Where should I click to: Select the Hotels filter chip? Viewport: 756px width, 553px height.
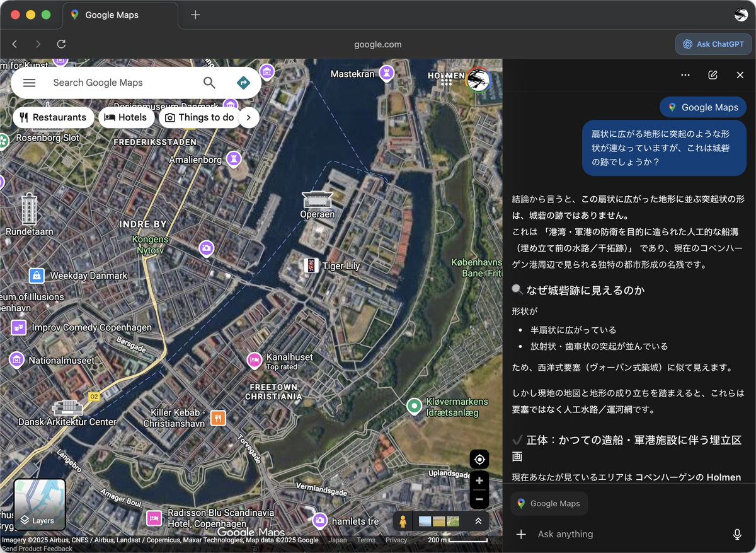click(126, 117)
